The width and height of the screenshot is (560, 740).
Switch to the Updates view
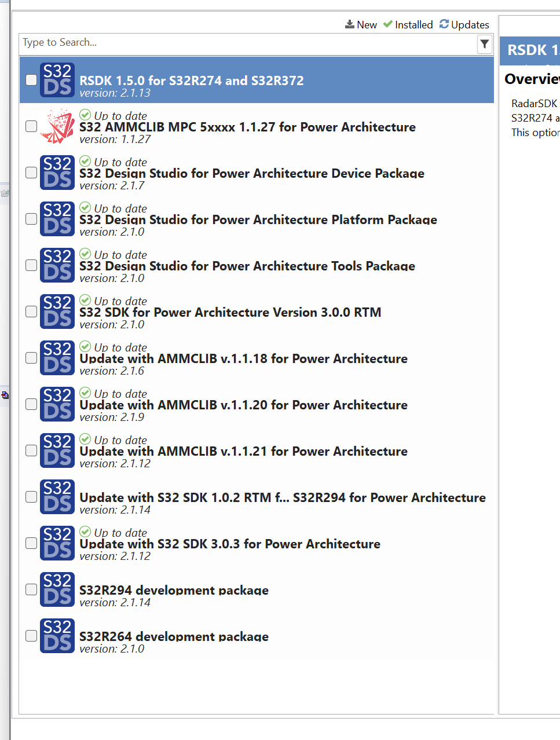click(470, 24)
